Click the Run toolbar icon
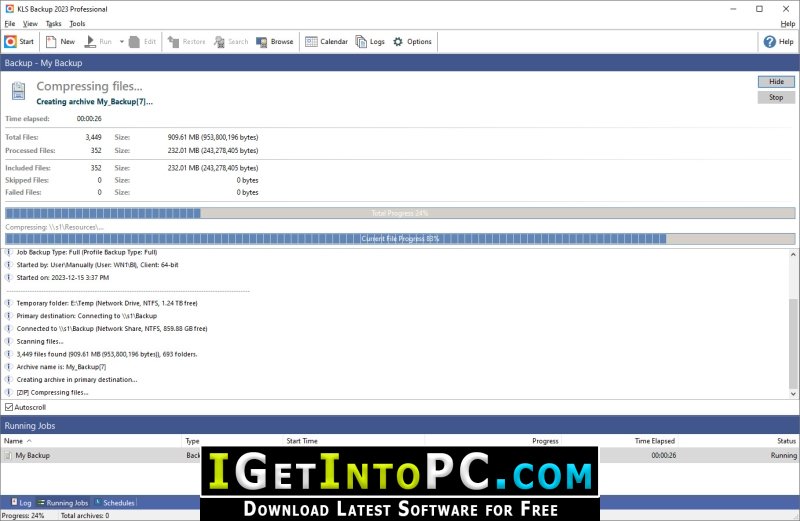Viewport: 800px width, 521px height. (x=90, y=42)
